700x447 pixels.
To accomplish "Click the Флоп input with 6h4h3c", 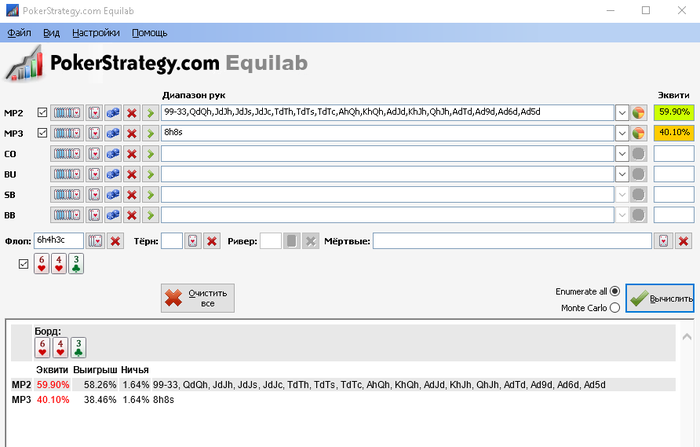I will pos(58,241).
